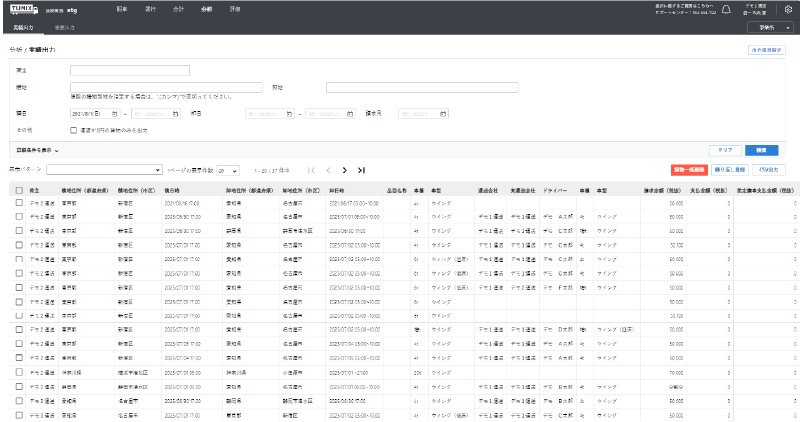The width and height of the screenshot is (800, 422).
Task: Open the 出力パターン dropdown
Action: click(104, 170)
